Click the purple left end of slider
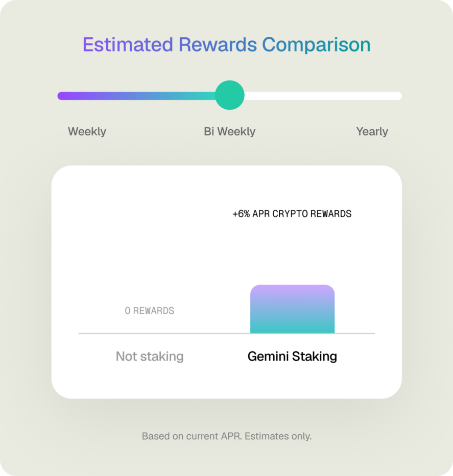Viewport: 453px width, 476px height. [61, 96]
